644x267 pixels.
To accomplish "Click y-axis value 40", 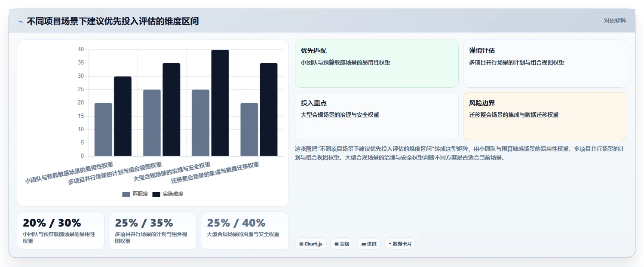I will click(x=81, y=49).
